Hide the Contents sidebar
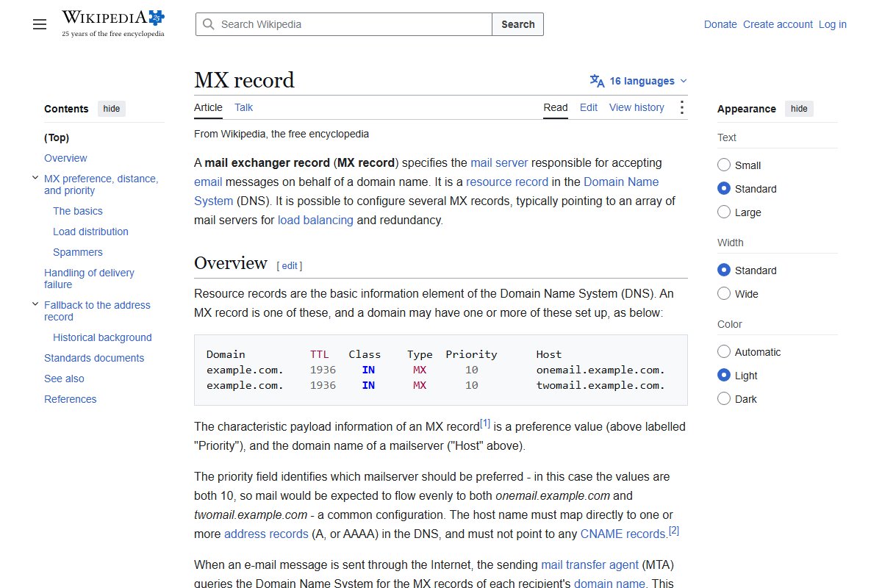The height and width of the screenshot is (588, 882). pyautogui.click(x=112, y=109)
